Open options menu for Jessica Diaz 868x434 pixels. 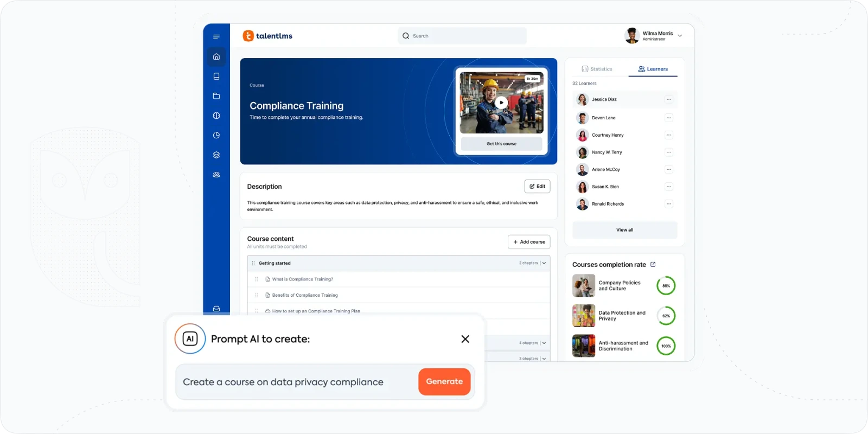coord(669,99)
